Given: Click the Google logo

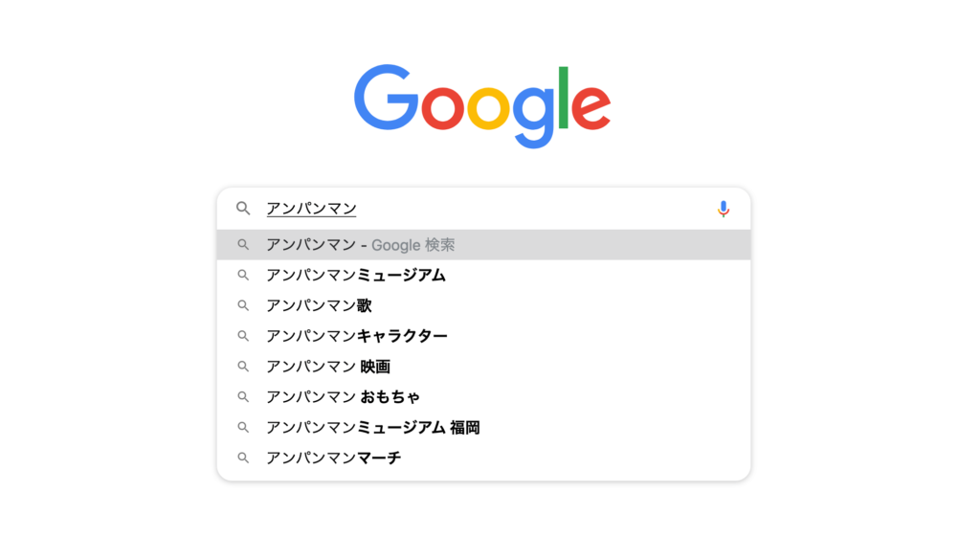Looking at the screenshot, I should [x=482, y=105].
